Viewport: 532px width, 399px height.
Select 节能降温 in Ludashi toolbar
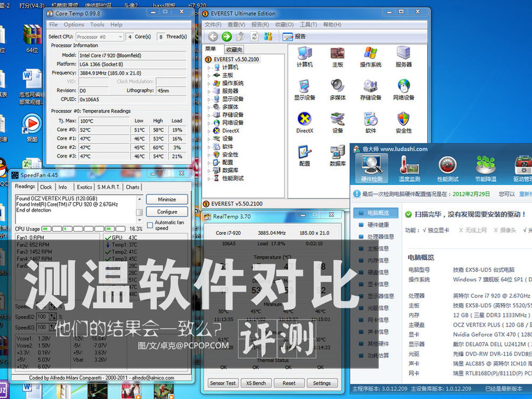tap(486, 168)
